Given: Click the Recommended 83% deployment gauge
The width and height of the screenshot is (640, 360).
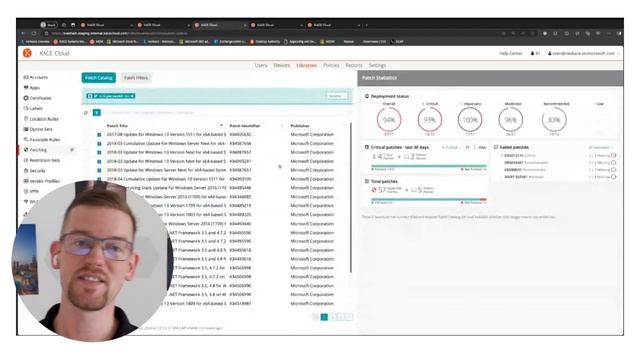Looking at the screenshot, I should 554,120.
